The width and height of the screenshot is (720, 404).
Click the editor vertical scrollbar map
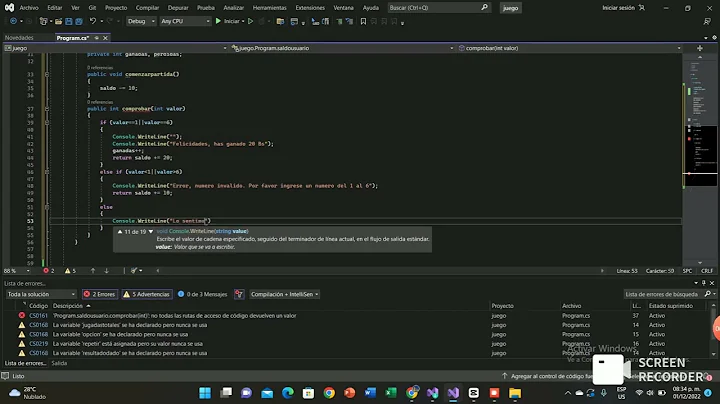[700, 158]
